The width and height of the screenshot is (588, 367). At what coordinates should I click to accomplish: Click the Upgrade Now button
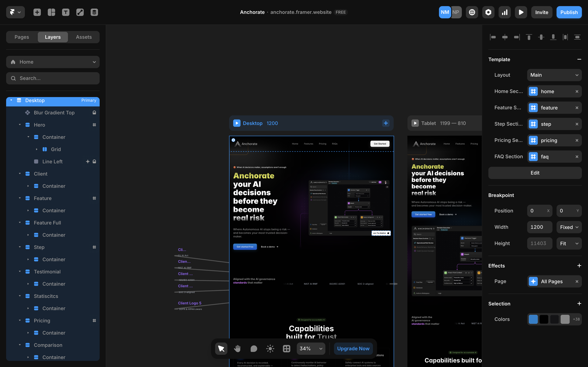pyautogui.click(x=353, y=349)
